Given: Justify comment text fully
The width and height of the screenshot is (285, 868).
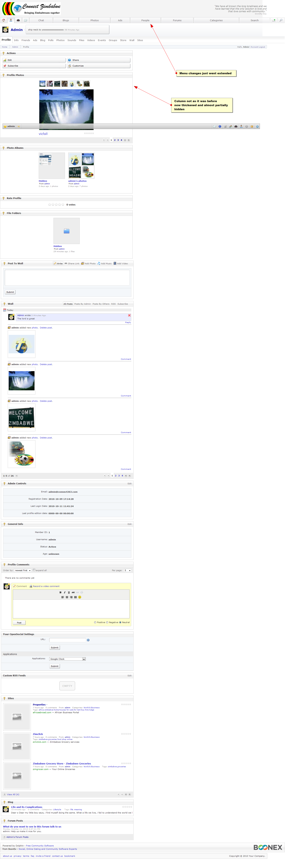Looking at the screenshot, I should click(x=75, y=597).
